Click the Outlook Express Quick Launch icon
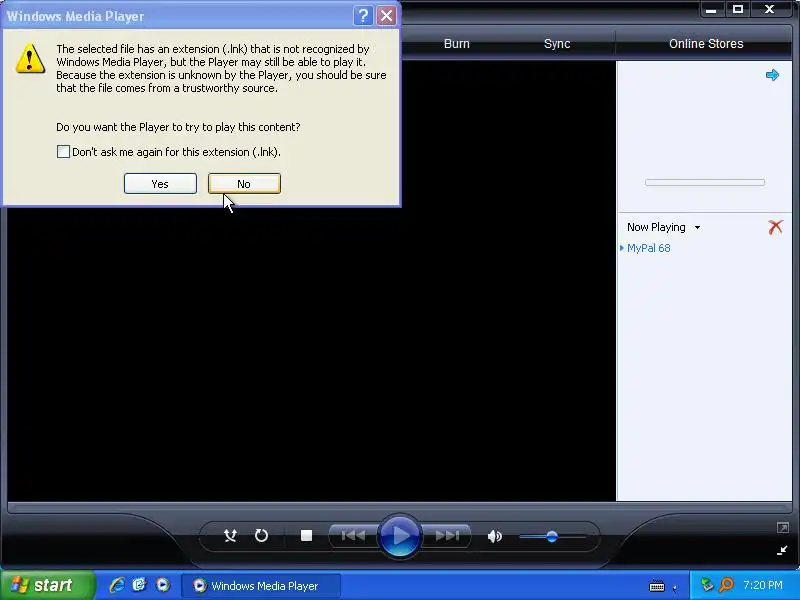Image resolution: width=800 pixels, height=600 pixels. (x=139, y=585)
